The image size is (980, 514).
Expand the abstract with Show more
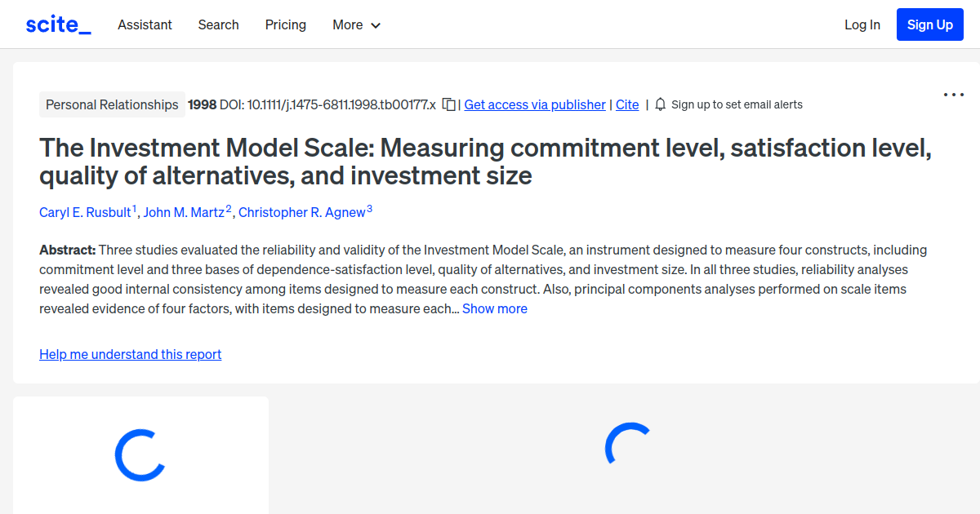coord(494,308)
